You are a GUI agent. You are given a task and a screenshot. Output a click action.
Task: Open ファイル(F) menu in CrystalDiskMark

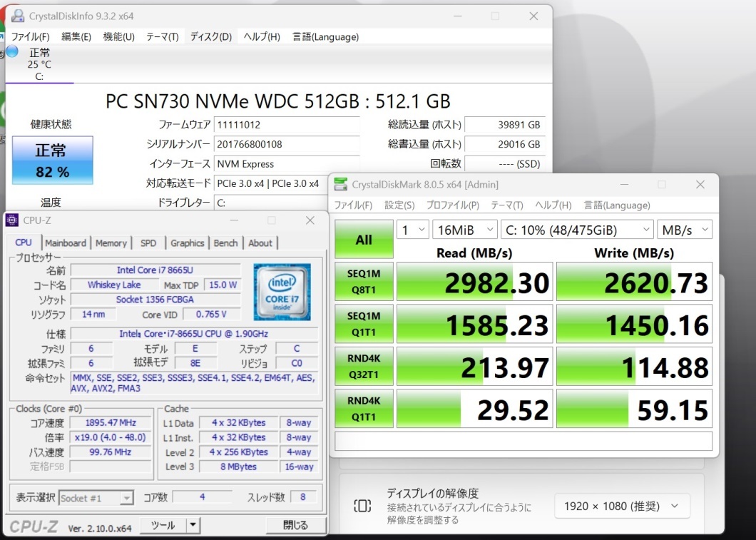point(353,205)
